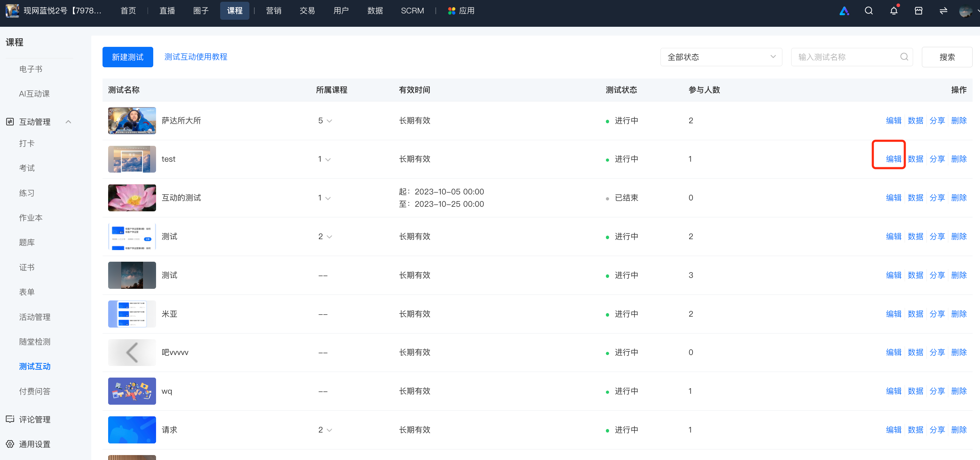Click the blue triangle logo icon

(x=844, y=11)
